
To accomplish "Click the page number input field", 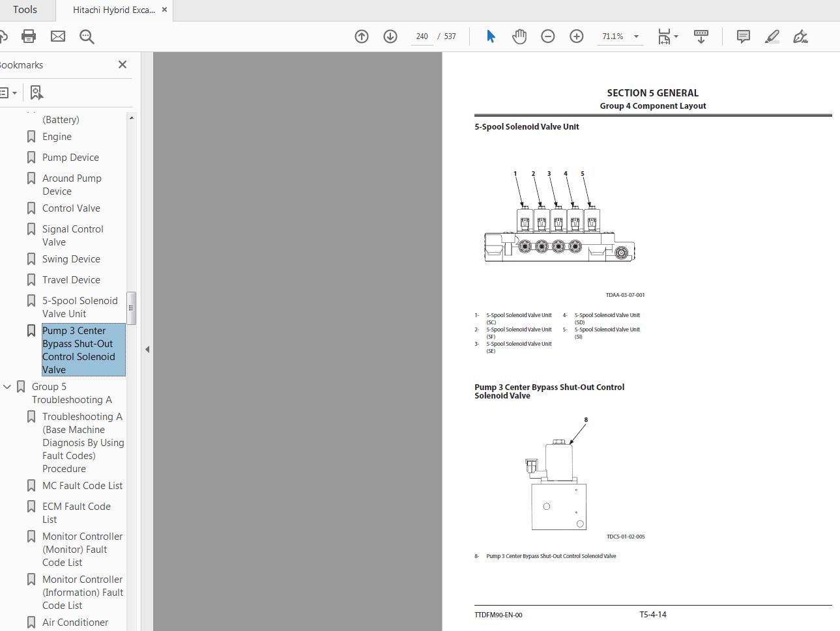I will point(422,36).
